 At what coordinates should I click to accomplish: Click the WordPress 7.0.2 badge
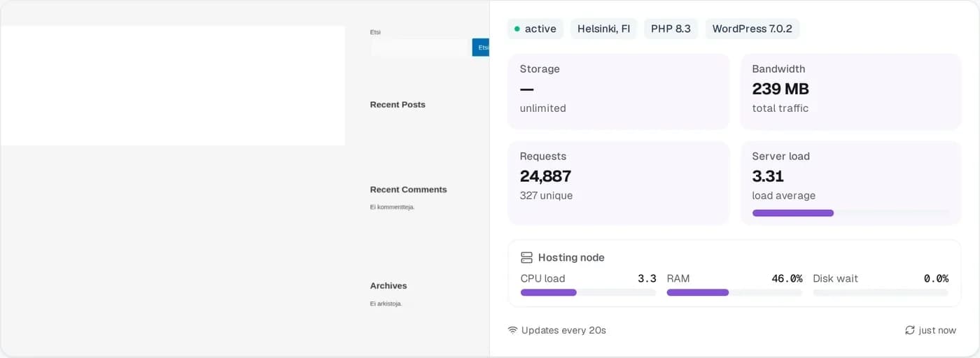[752, 29]
